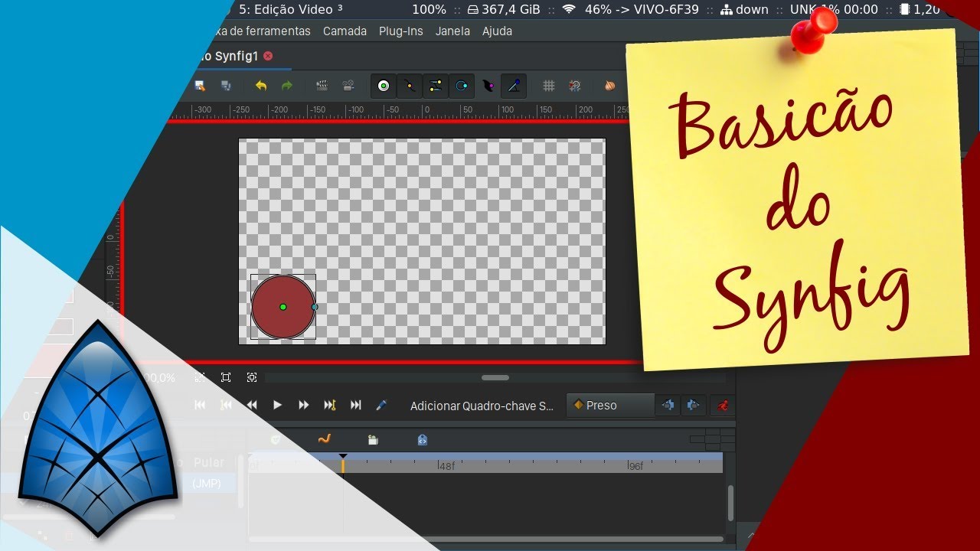Seek to next keyframe

pos(330,405)
